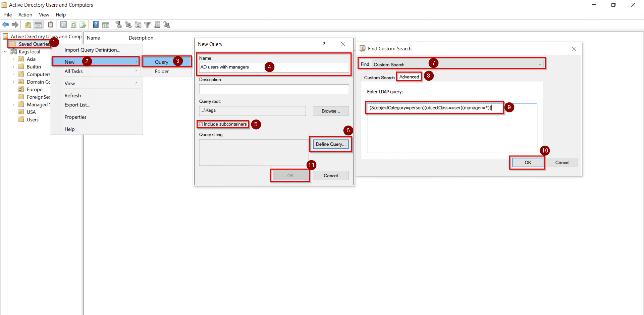Screen dimensions: 644x315
Task: Click the Create New Group icon
Action: [x=128, y=25]
